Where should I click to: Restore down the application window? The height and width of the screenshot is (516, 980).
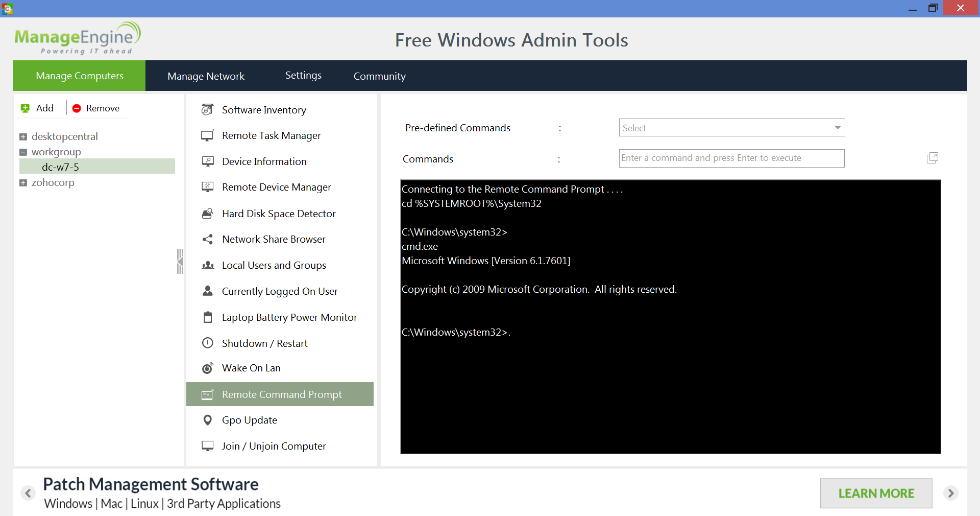[x=933, y=8]
